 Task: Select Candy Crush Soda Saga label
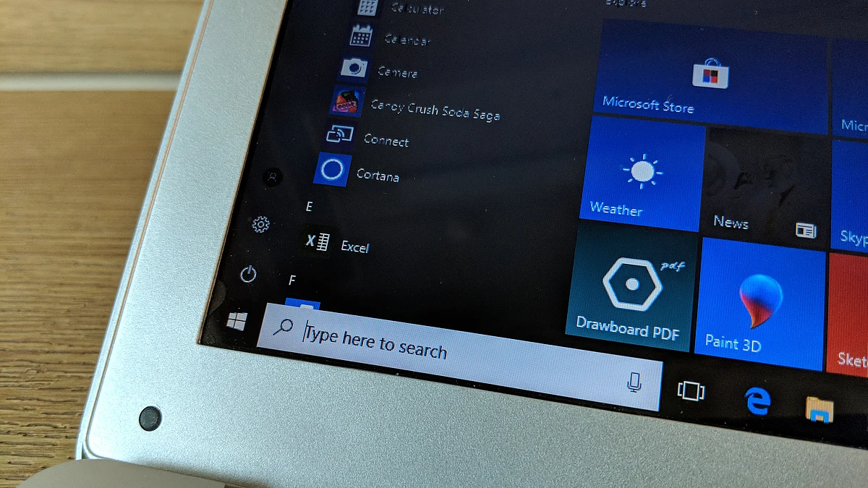(435, 109)
